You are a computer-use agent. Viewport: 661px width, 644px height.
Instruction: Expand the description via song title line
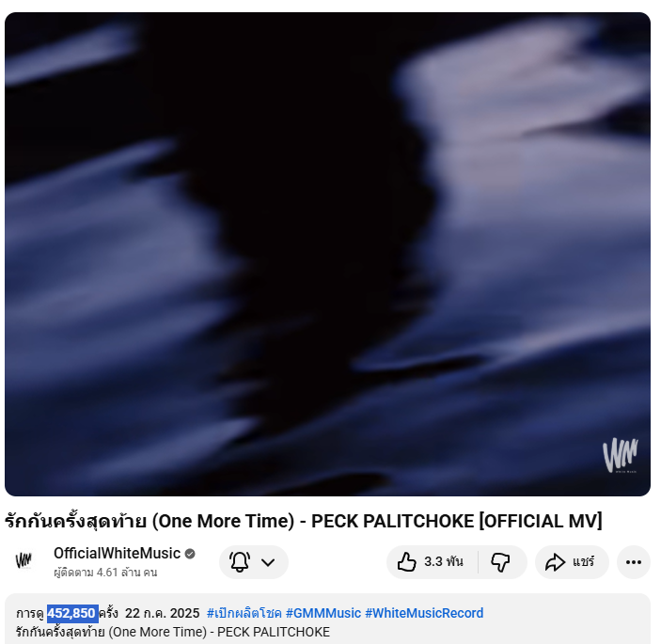point(173,632)
